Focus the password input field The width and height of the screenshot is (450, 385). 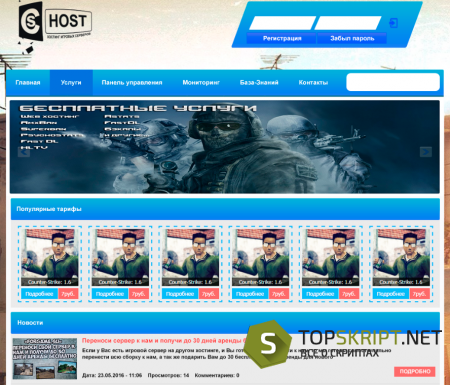tap(348, 23)
